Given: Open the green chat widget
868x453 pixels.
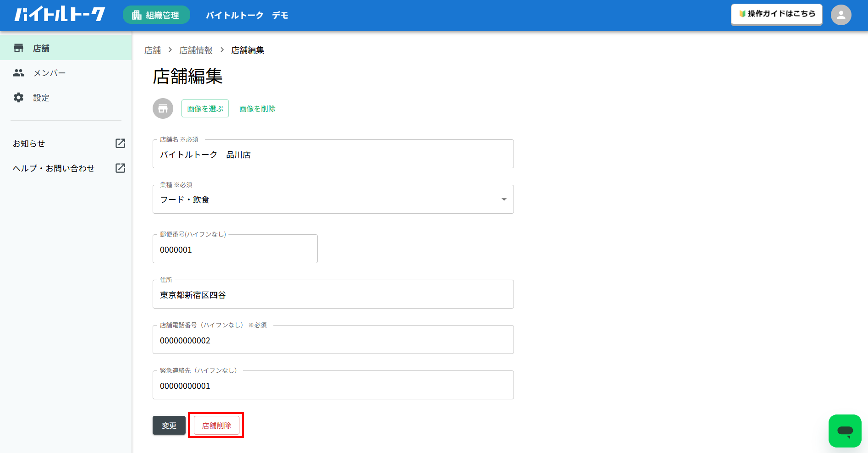Looking at the screenshot, I should pyautogui.click(x=845, y=431).
